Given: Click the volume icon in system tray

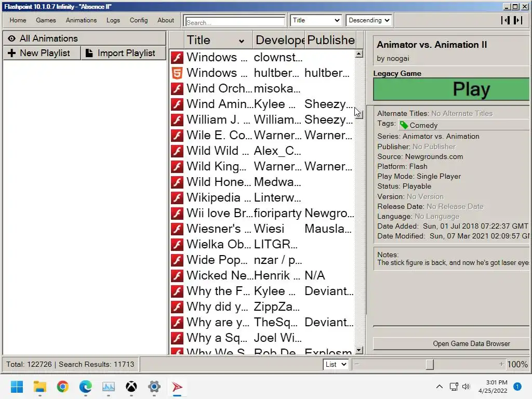Looking at the screenshot, I should point(466,387).
